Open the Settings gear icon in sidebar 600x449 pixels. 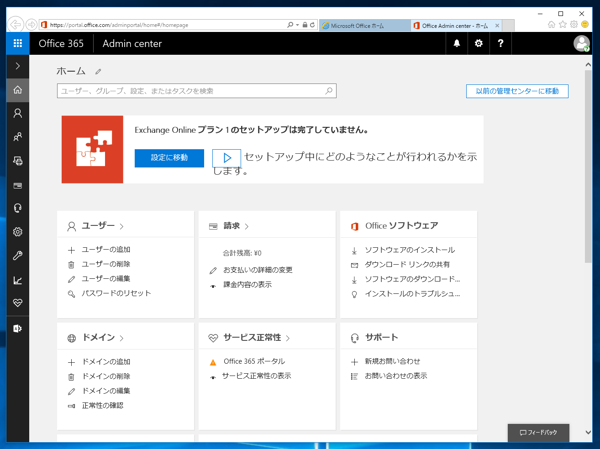pos(18,232)
